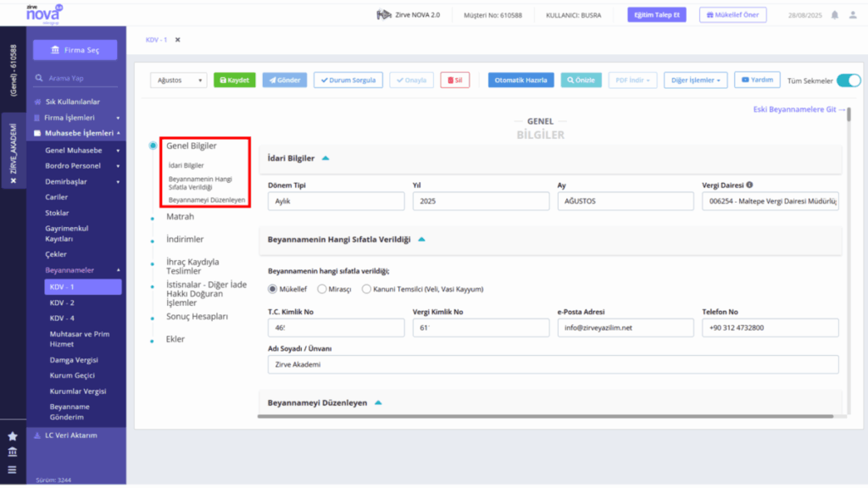Open the hamburger menu icon
868x488 pixels.
pyautogui.click(x=12, y=469)
